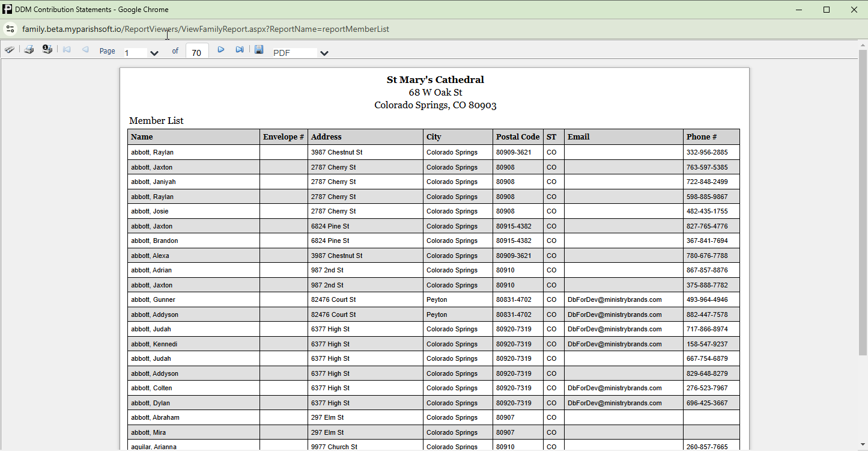868x451 pixels.
Task: Click the address bar URL
Action: point(205,29)
